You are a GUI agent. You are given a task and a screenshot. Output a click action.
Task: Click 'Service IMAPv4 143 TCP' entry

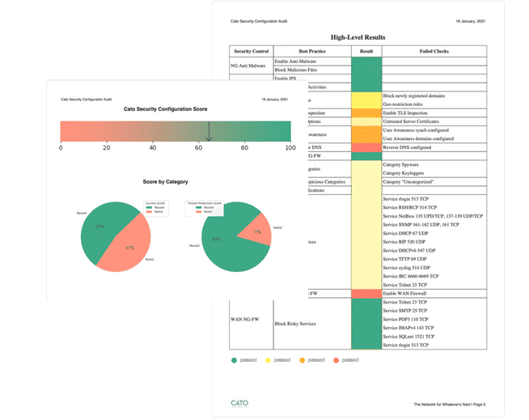(408, 328)
